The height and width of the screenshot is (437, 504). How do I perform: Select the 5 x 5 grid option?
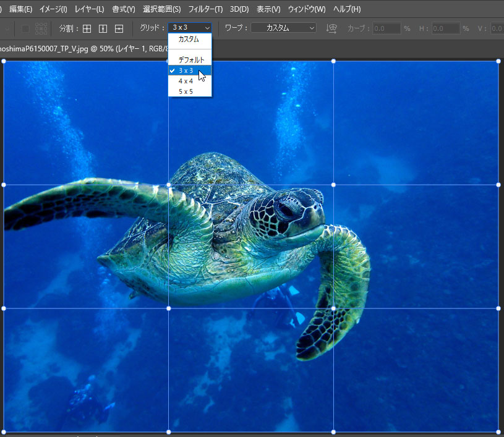pos(186,91)
